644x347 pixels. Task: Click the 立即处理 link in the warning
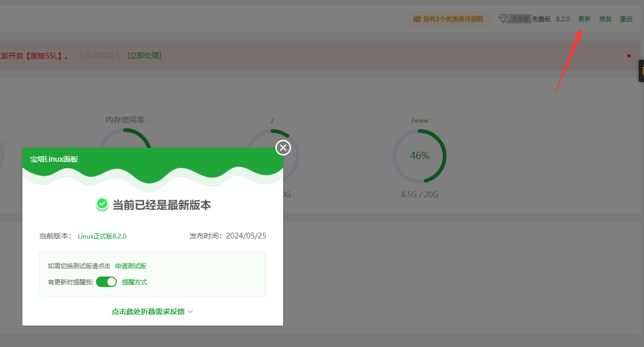pyautogui.click(x=144, y=55)
